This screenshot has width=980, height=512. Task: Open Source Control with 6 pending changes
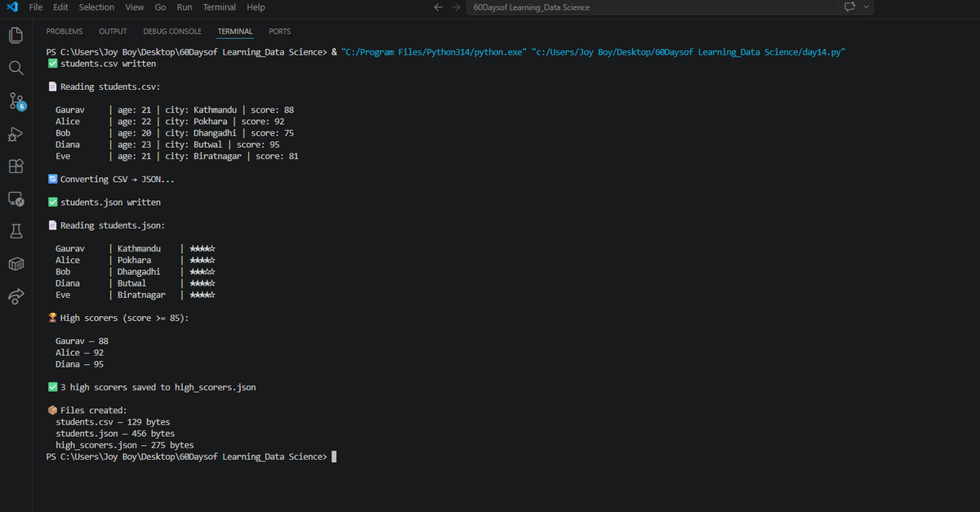[16, 101]
